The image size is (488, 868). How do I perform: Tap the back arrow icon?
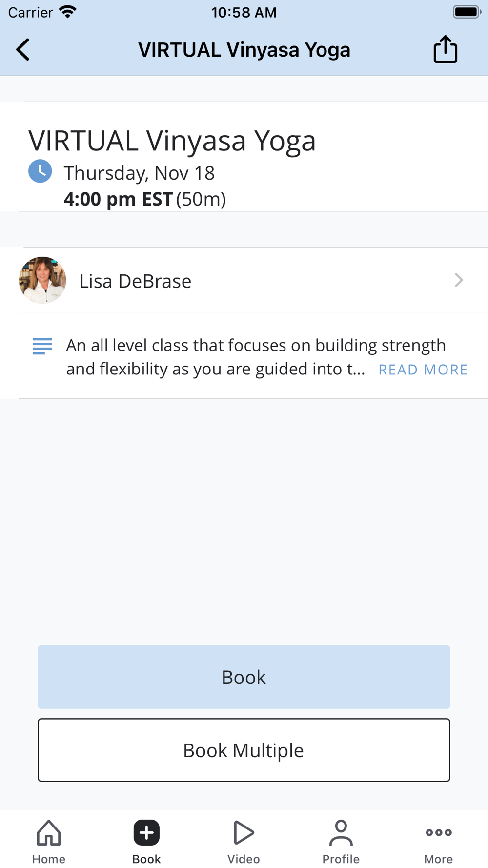pyautogui.click(x=23, y=50)
